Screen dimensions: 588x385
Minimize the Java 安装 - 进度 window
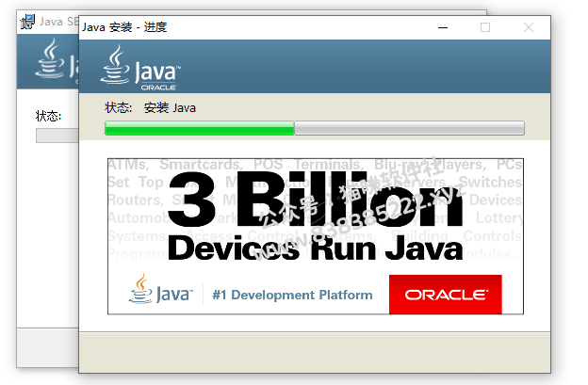pyautogui.click(x=443, y=27)
